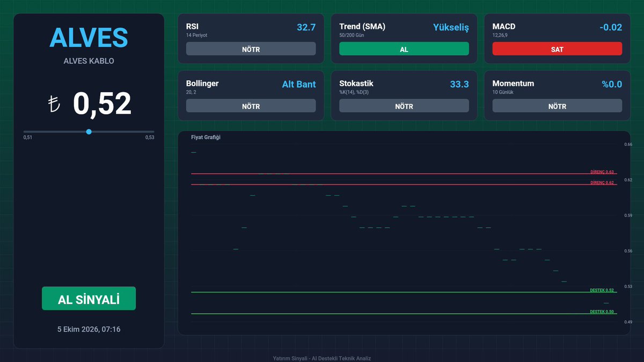Click the 5 Ekim 2026, 07:16 timestamp
The image size is (644, 362).
tap(89, 329)
